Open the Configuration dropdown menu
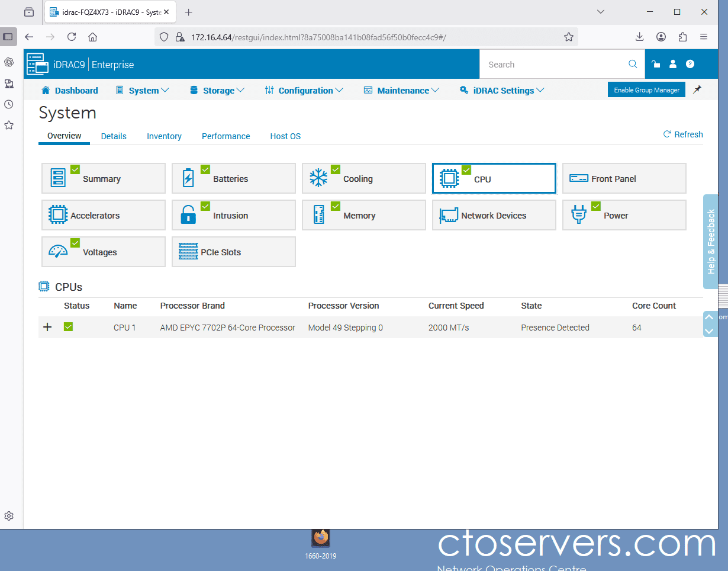The image size is (728, 571). 304,90
